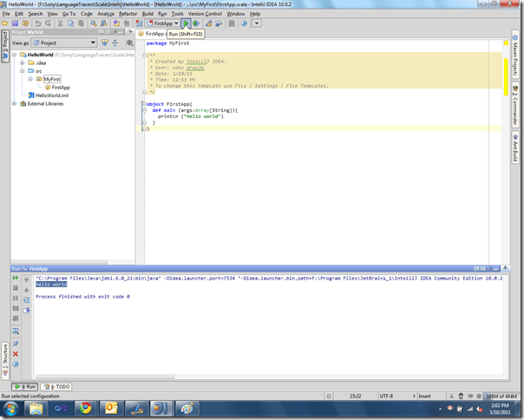Image resolution: width=524 pixels, height=420 pixels.
Task: Expand the External Libraries tree node
Action: 15,103
